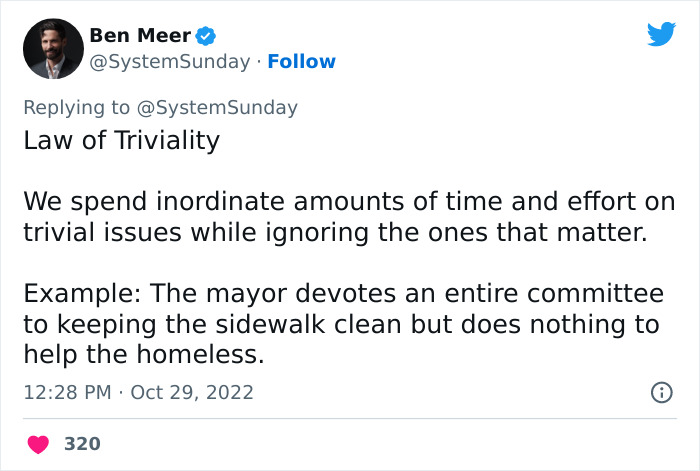Click the word committee in the tweet
The width and height of the screenshot is (700, 471).
(596, 294)
